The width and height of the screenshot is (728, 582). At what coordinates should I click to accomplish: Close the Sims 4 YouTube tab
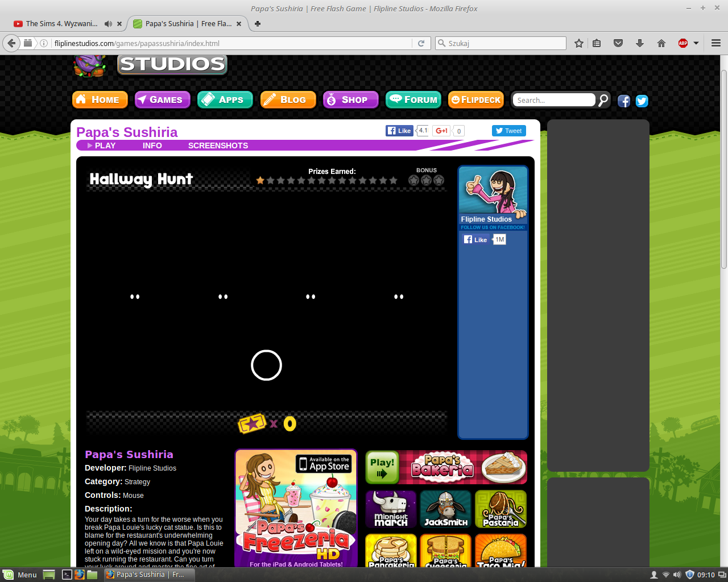[x=119, y=24]
